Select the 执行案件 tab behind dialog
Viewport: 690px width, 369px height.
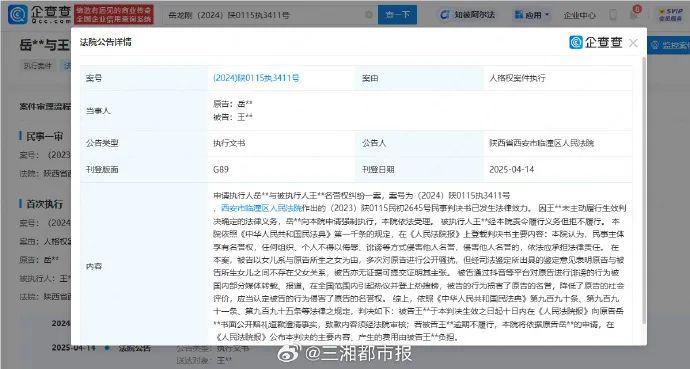[x=37, y=66]
